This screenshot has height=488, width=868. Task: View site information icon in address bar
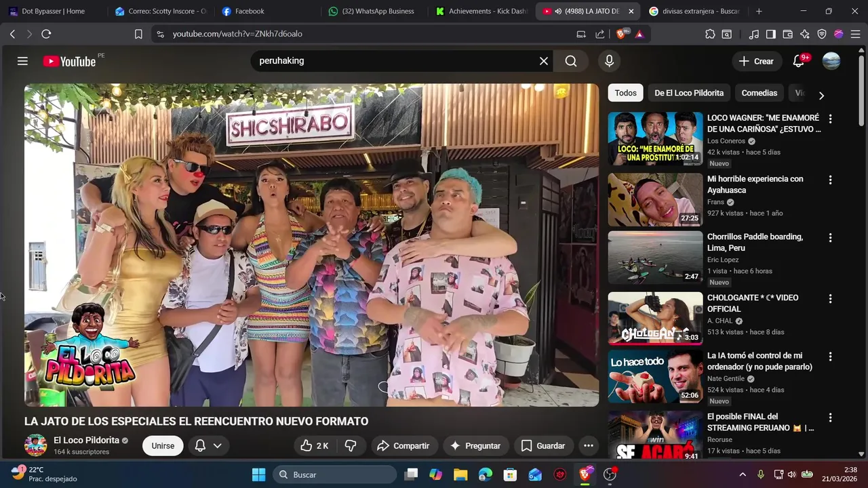pos(160,34)
